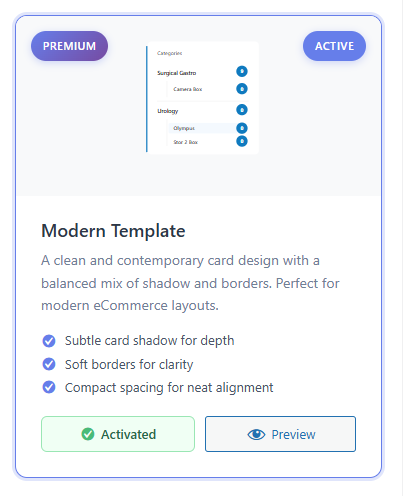This screenshot has height=496, width=403.
Task: Select Surgical Gastro category in thumbnail
Action: point(177,73)
